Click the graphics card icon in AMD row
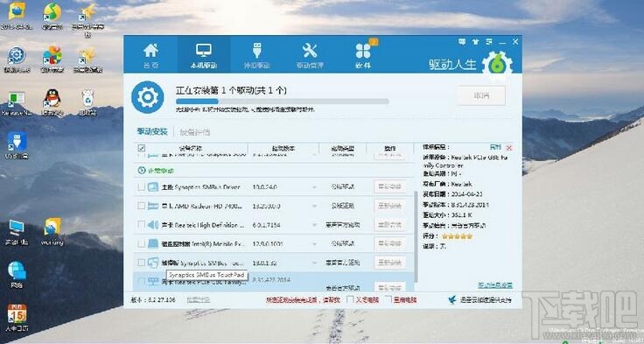644x344 pixels. [153, 205]
